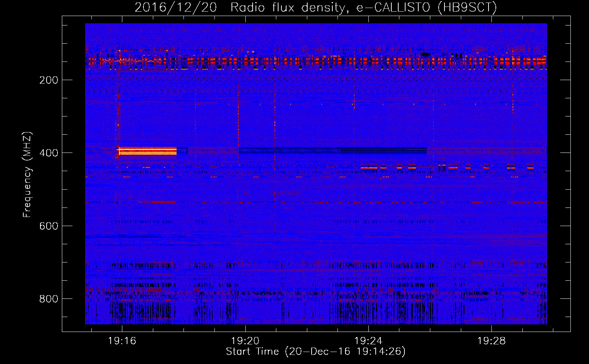Click the 19:20 time tick label

coord(245,341)
